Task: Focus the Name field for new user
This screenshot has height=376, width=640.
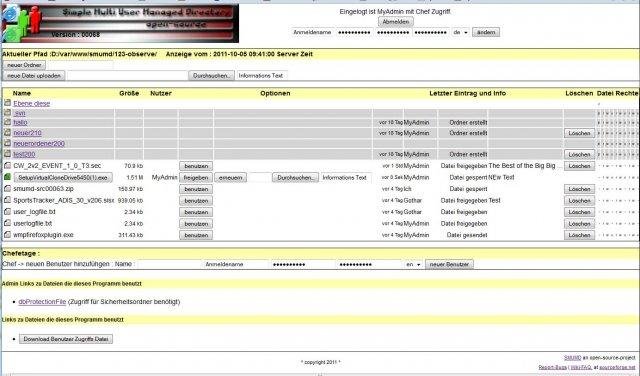Action: tap(169, 265)
